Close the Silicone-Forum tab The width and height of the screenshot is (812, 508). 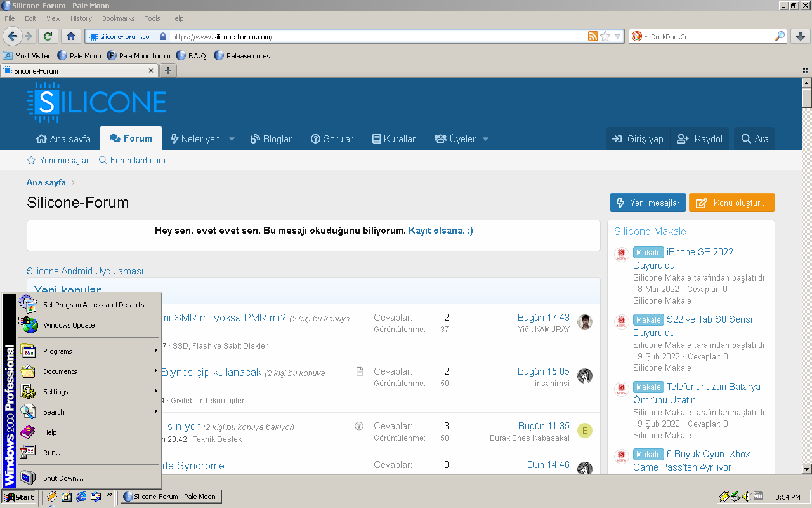(x=151, y=70)
